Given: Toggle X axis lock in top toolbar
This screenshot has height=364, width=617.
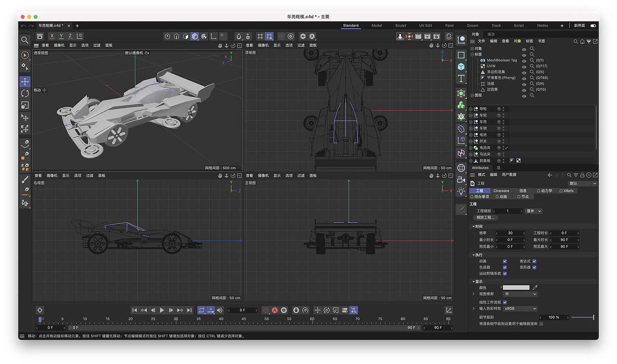Looking at the screenshot, I should click(52, 36).
